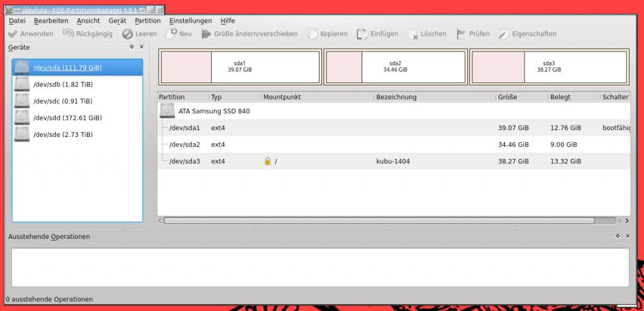This screenshot has width=644, height=311.
Task: Click Größe ändern/verschieben resize tool
Action: [x=206, y=34]
